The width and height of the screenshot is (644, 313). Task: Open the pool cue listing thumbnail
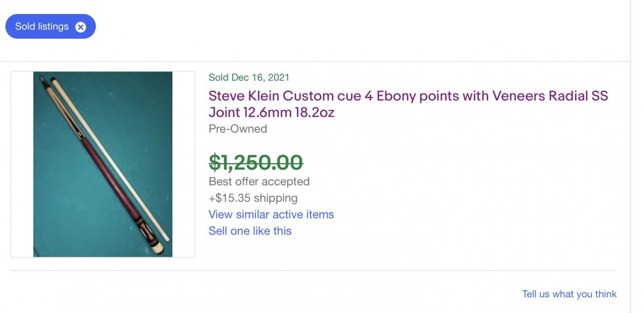tap(103, 164)
